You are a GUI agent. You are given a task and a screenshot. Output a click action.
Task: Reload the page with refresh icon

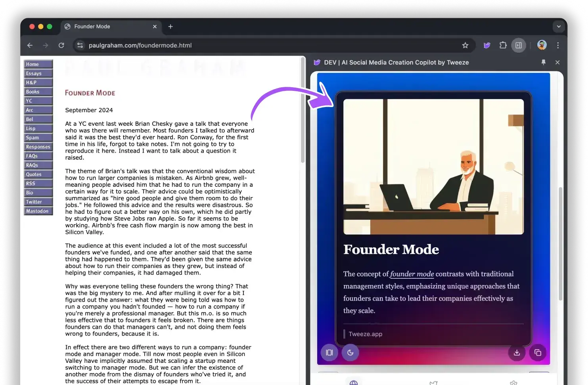(61, 45)
